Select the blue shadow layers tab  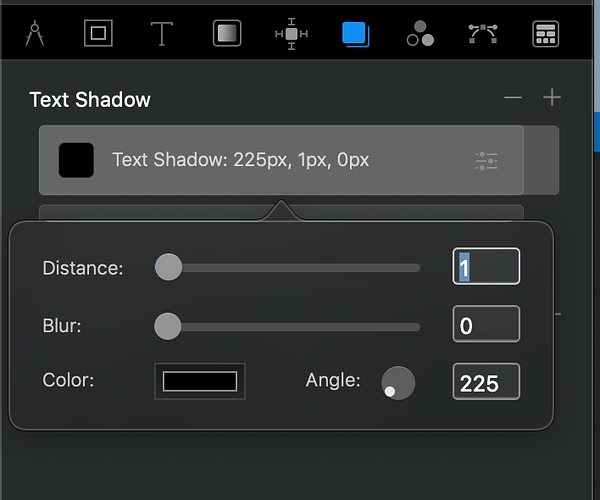click(x=355, y=34)
